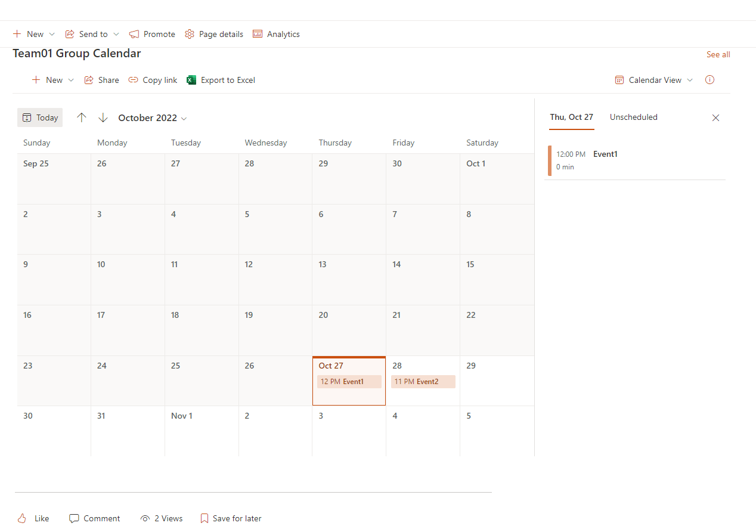The height and width of the screenshot is (532, 756).
Task: Click the page-level New plus icon
Action: pyautogui.click(x=17, y=34)
